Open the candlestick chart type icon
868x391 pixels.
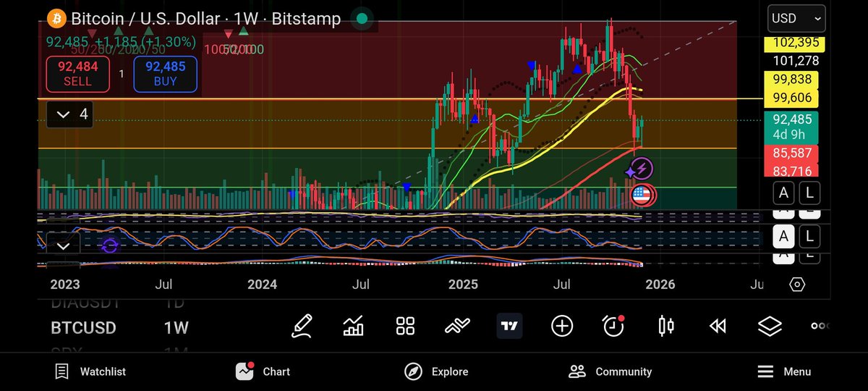click(665, 327)
